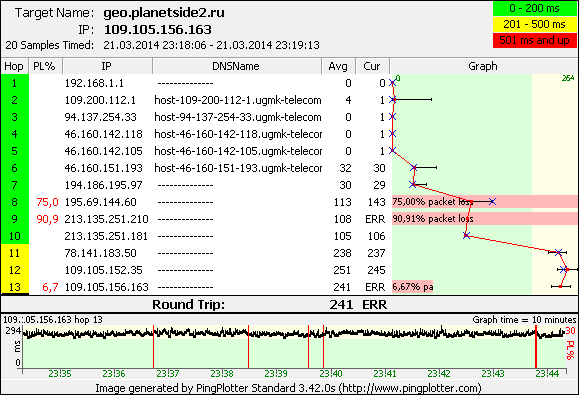Click hop number 11 yellow cell
The image size is (579, 395).
14,253
